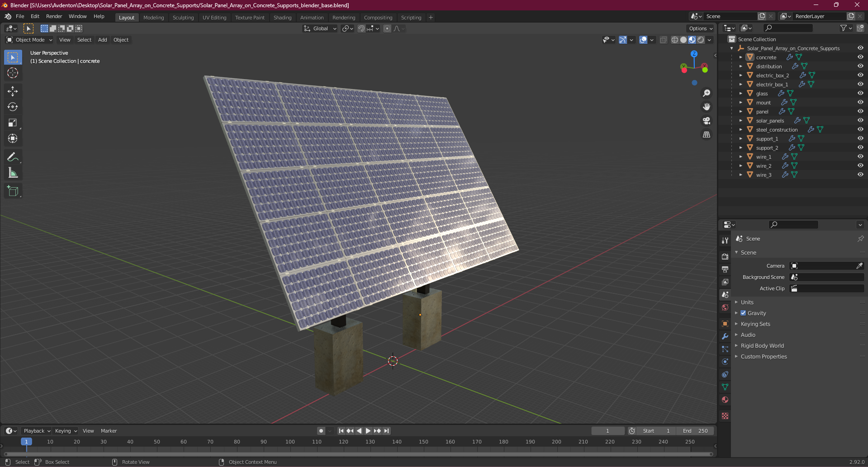Expand the Units panel
This screenshot has width=868, height=467.
pos(747,302)
